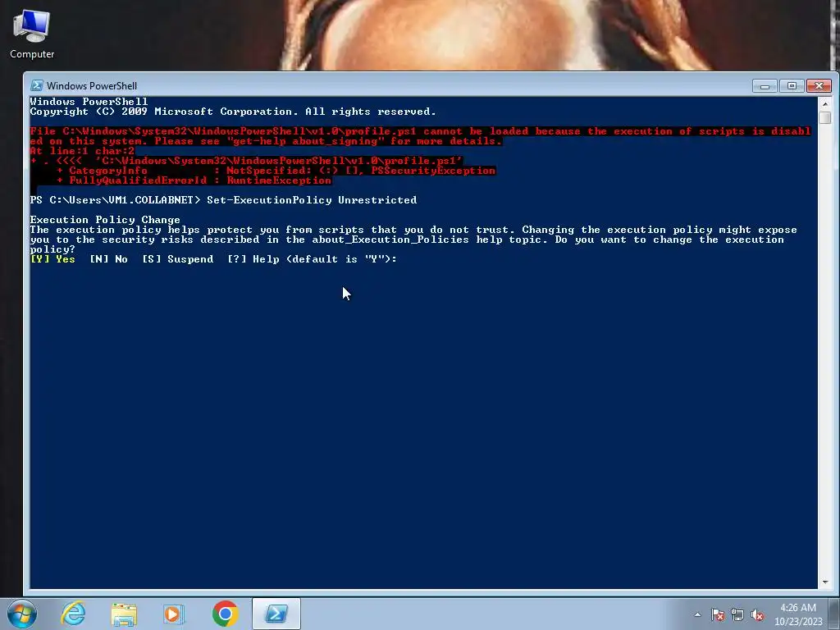Click the "Execution Policy Change" heading
Image resolution: width=840 pixels, height=630 pixels.
coord(105,220)
